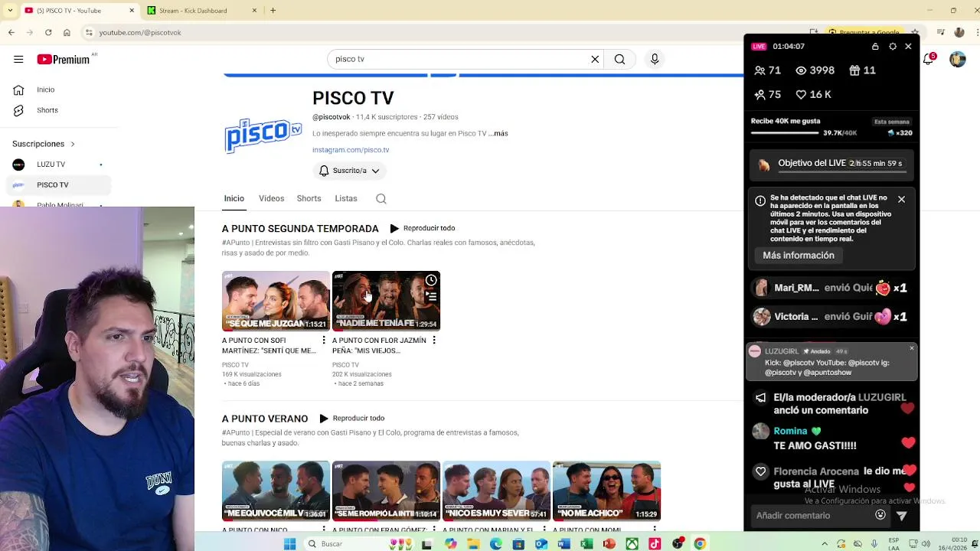Show hidden system tray icons
The height and width of the screenshot is (551, 980).
(825, 543)
